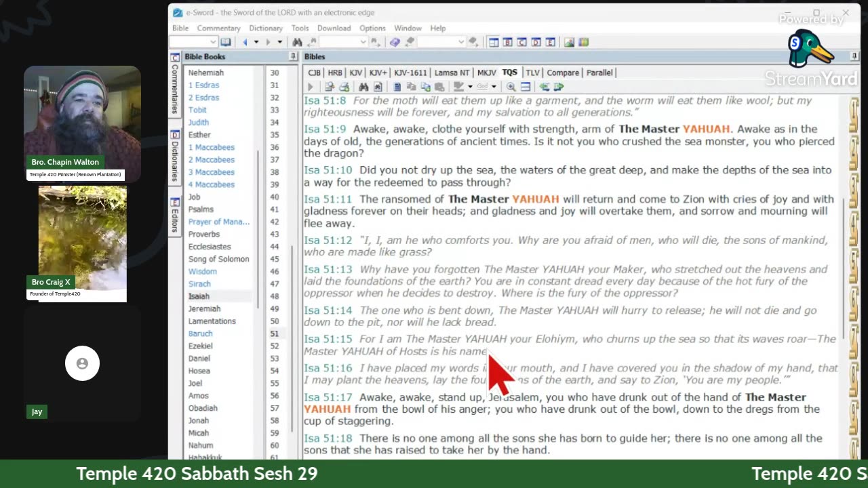Toggle the B (Bible) layout icon

[508, 42]
